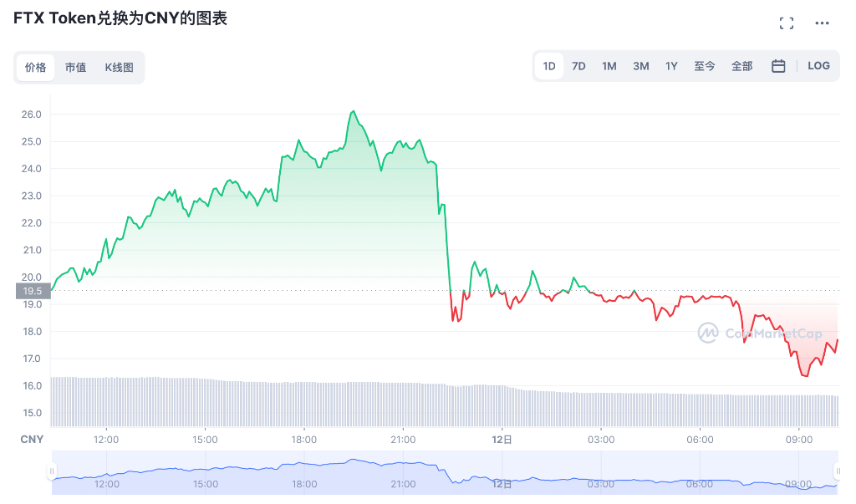The image size is (856, 504).
Task: Select the 1Y time range
Action: point(671,66)
